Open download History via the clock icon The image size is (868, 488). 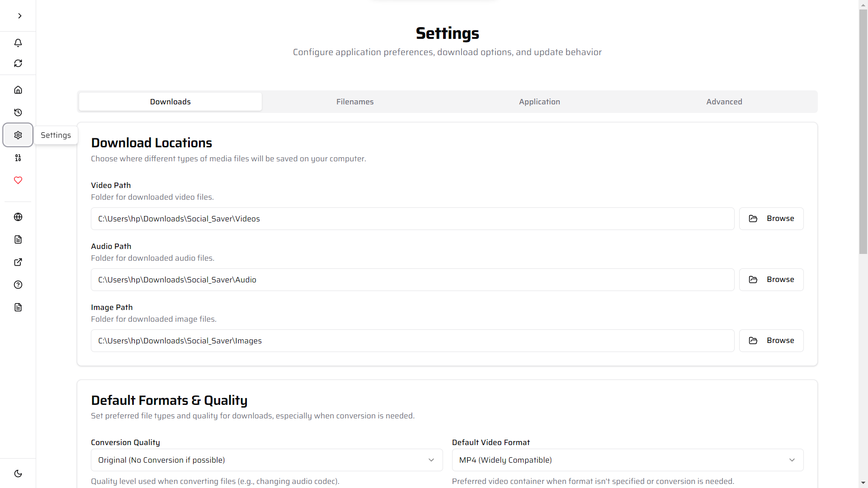(18, 113)
